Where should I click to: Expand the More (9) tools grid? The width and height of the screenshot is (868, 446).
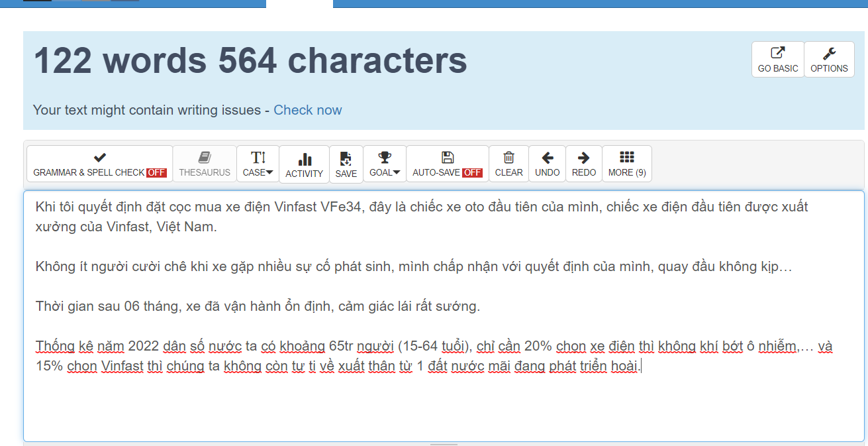tap(626, 164)
